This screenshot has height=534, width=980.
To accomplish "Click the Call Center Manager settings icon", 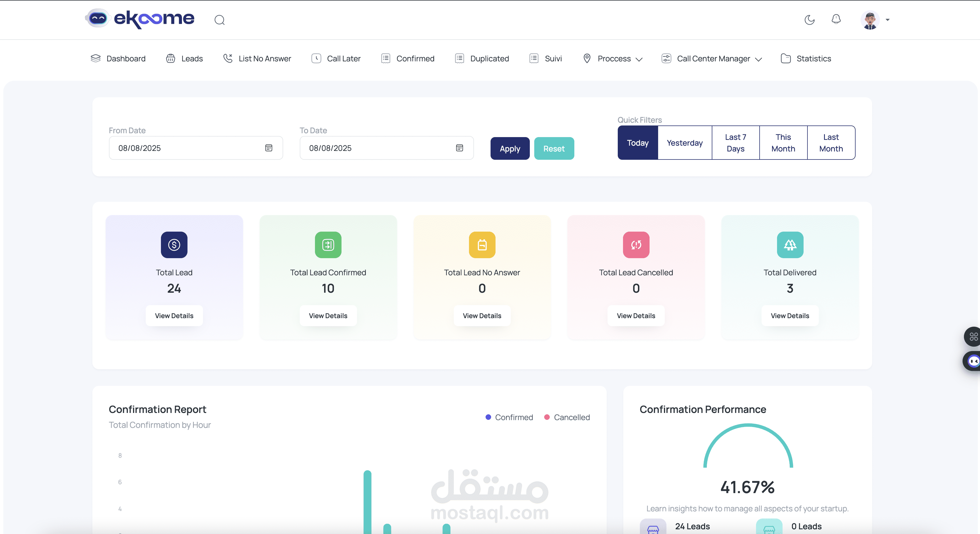I will pyautogui.click(x=666, y=58).
